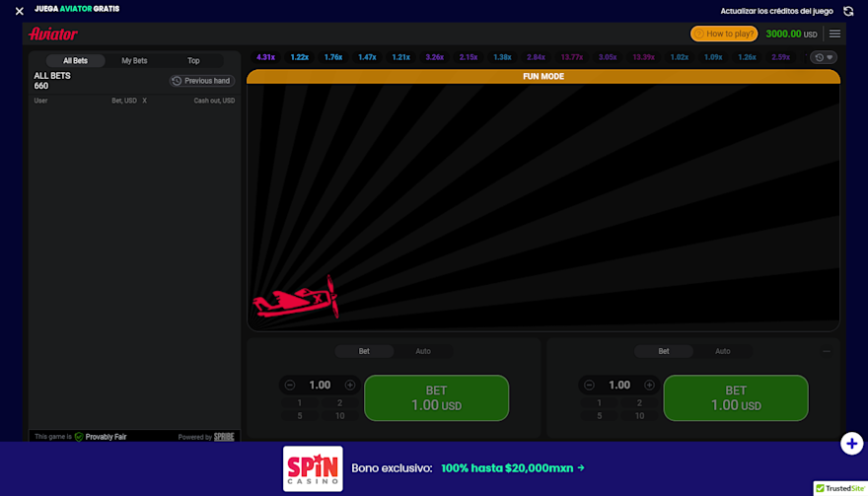Image resolution: width=868 pixels, height=496 pixels.
Task: Close the free Aviator game overlay
Action: point(20,11)
